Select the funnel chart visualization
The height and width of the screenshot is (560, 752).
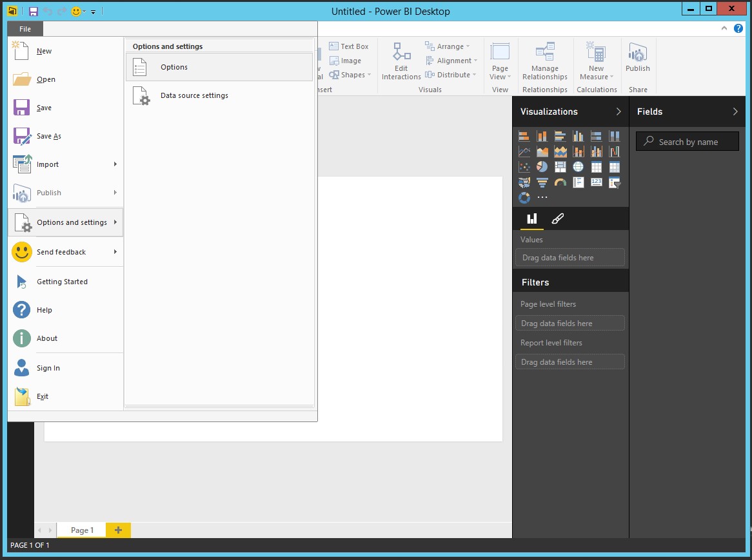click(542, 182)
